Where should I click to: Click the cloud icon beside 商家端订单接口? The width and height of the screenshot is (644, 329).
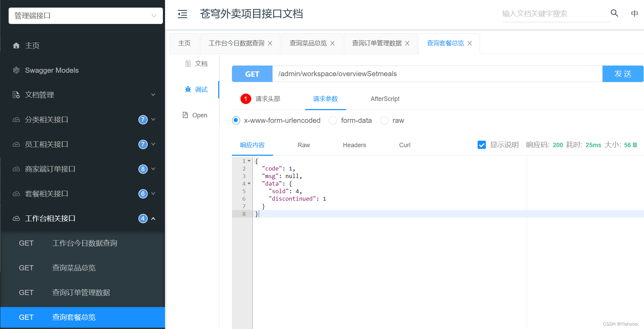[x=16, y=169]
